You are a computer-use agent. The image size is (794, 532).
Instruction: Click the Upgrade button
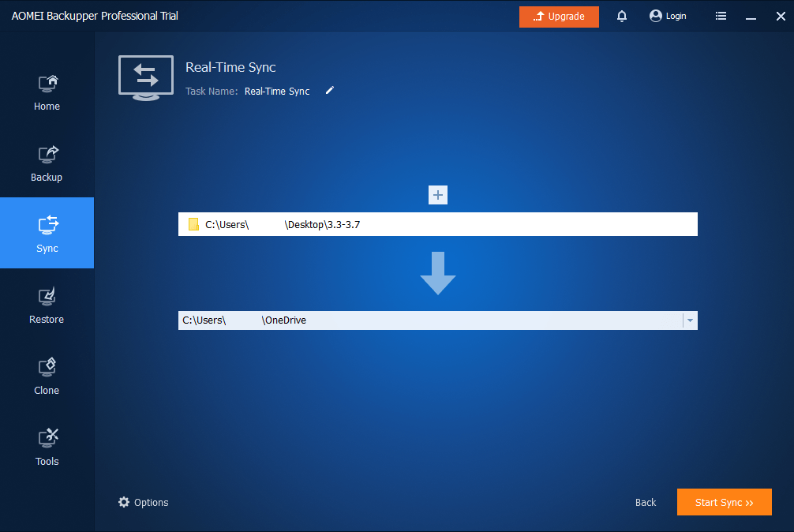(559, 17)
